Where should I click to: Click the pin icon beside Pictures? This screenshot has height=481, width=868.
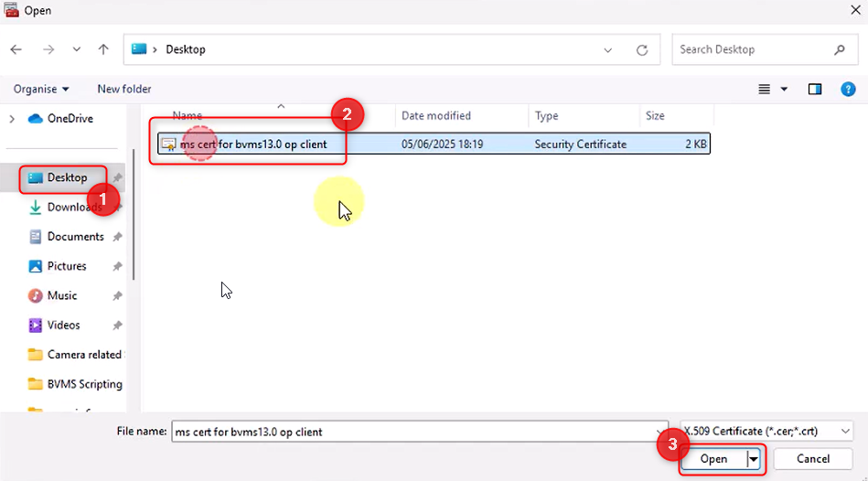(x=117, y=266)
